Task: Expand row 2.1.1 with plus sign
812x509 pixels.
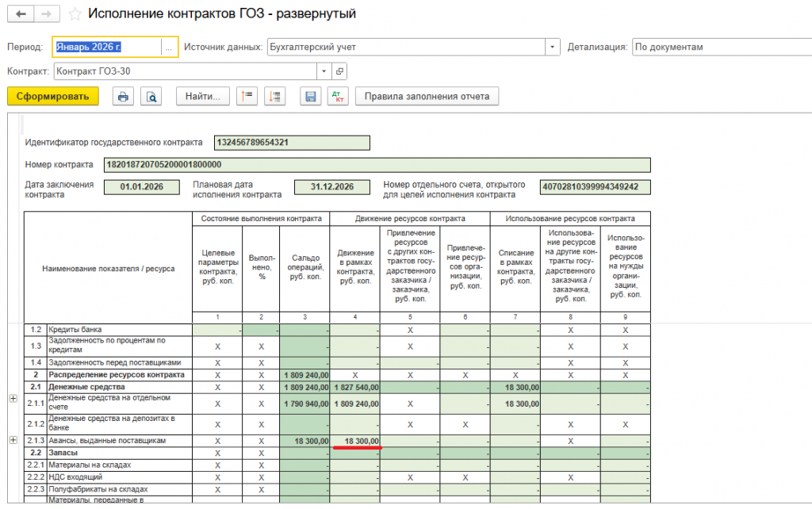Action: (13, 399)
